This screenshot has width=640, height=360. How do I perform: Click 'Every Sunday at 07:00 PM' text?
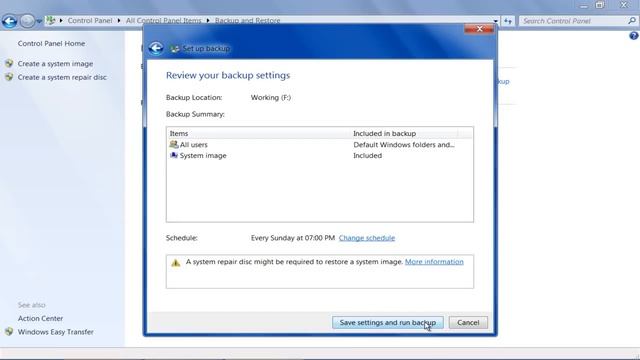(293, 238)
